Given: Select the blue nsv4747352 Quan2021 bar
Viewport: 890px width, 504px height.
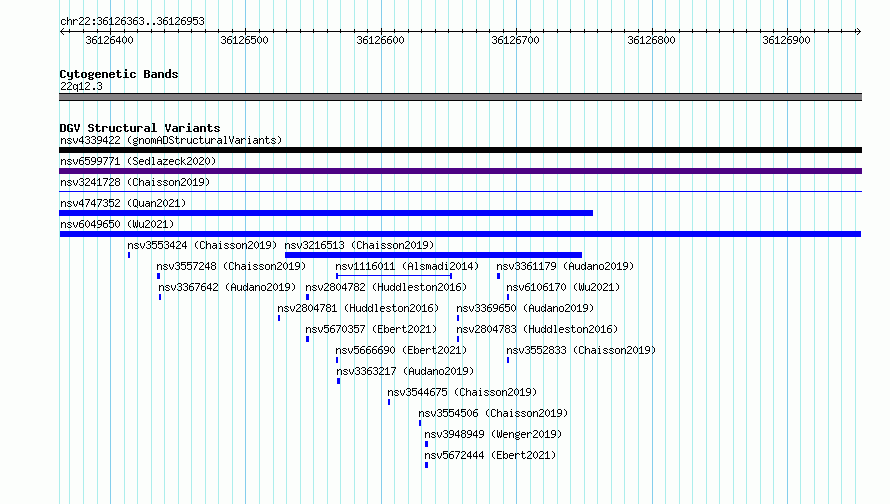Looking at the screenshot, I should pos(326,213).
